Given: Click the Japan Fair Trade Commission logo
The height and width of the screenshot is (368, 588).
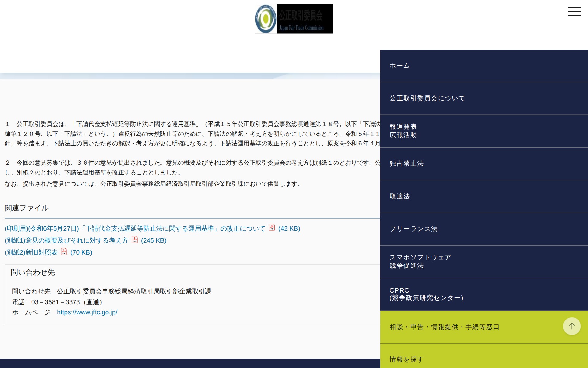Looking at the screenshot, I should tap(293, 18).
